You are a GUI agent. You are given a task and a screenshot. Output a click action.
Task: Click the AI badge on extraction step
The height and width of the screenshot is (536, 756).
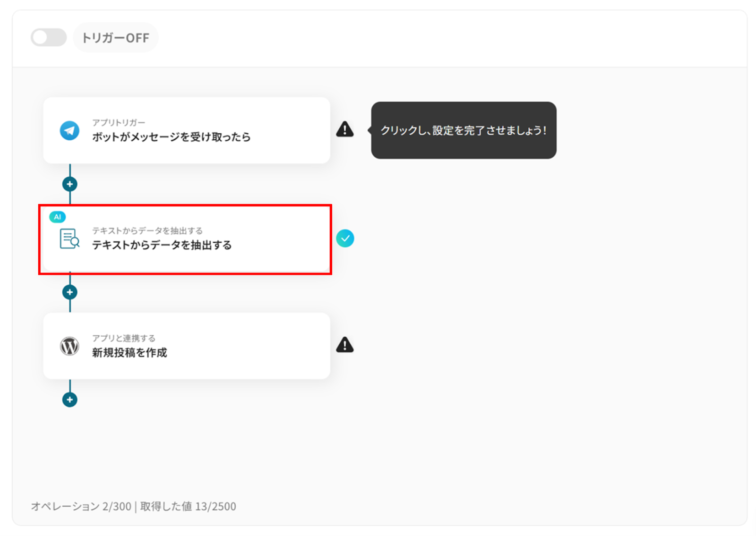point(57,217)
